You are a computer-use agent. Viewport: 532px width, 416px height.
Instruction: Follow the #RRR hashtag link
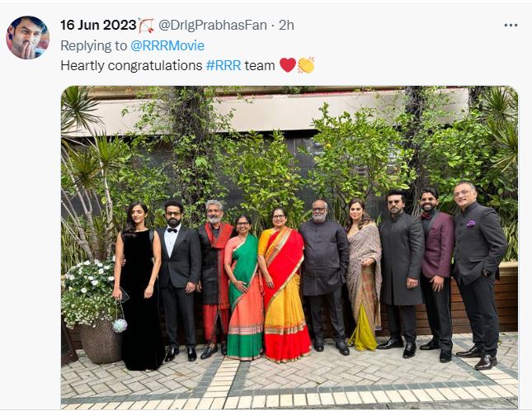[224, 65]
